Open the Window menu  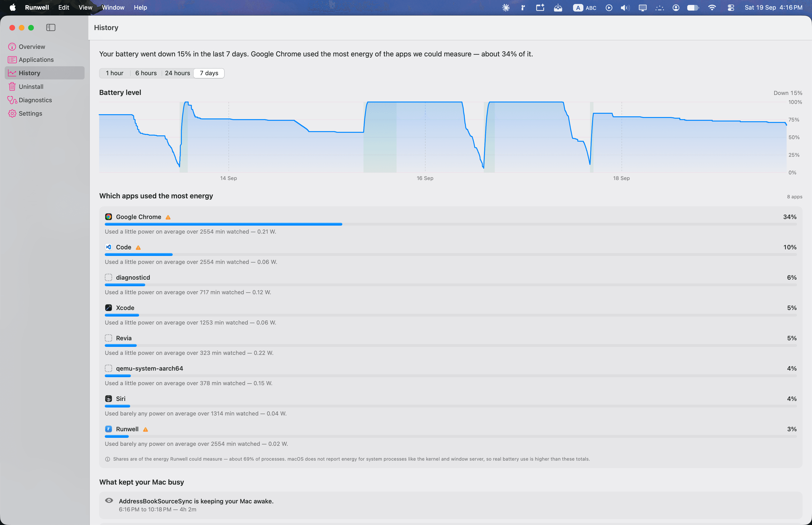pyautogui.click(x=113, y=8)
